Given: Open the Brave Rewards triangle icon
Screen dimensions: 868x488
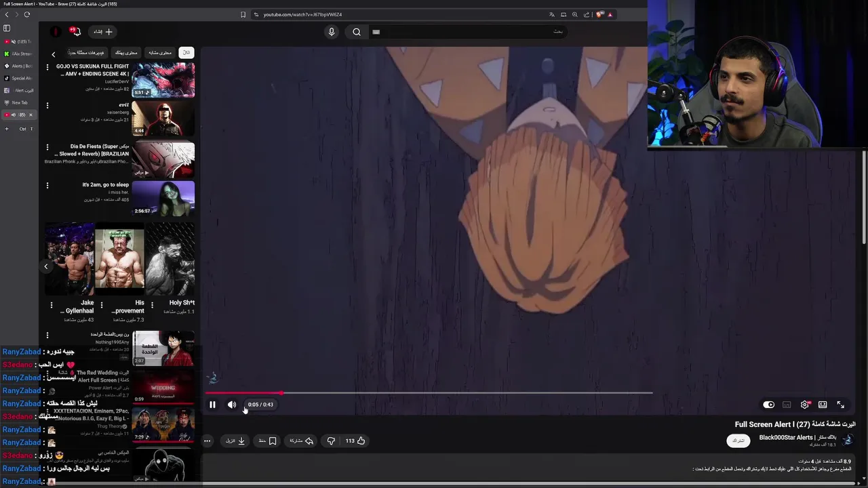Looking at the screenshot, I should 610,14.
